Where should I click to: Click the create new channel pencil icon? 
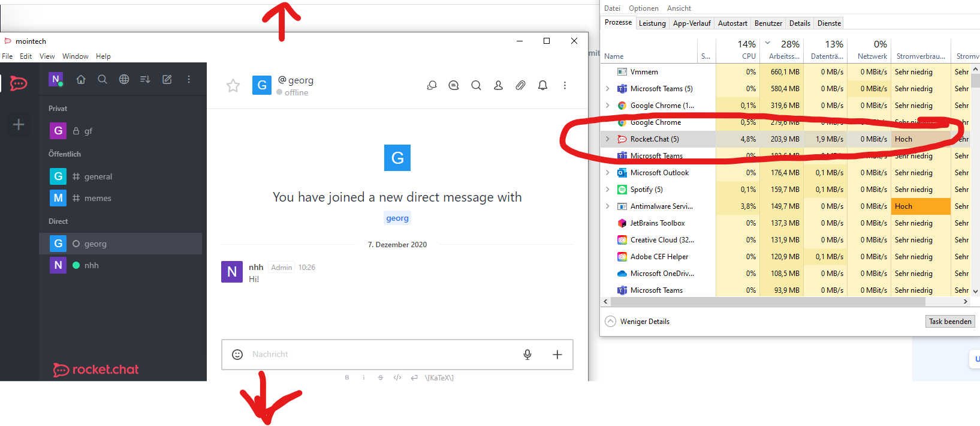(167, 79)
